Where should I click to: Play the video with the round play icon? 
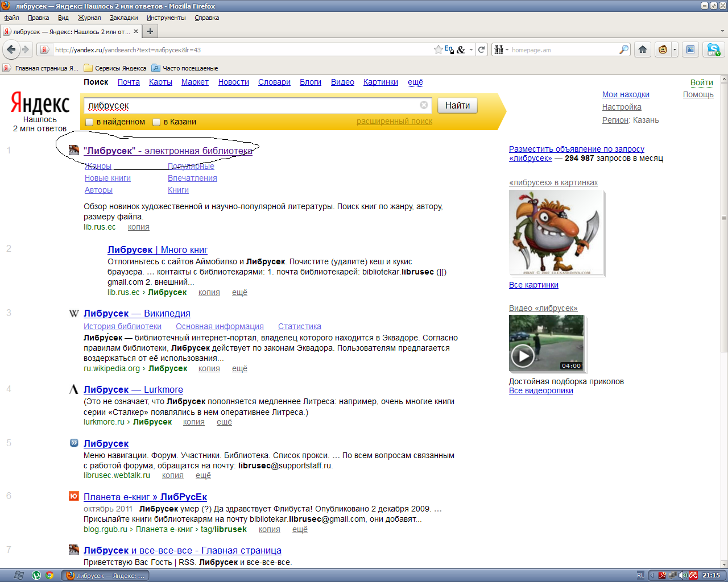(522, 356)
